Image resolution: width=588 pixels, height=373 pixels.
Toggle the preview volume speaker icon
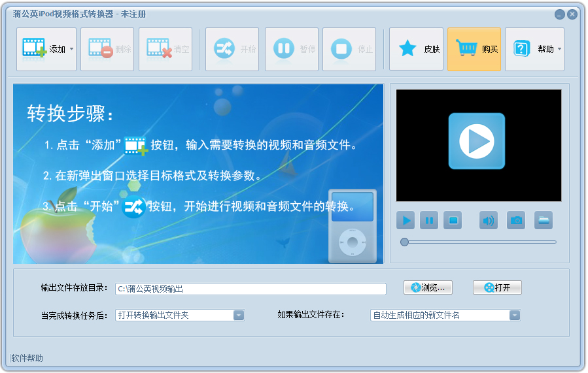(488, 220)
